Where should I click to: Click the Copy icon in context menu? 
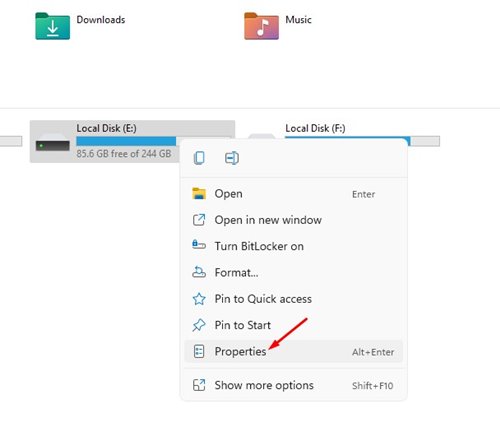(199, 158)
